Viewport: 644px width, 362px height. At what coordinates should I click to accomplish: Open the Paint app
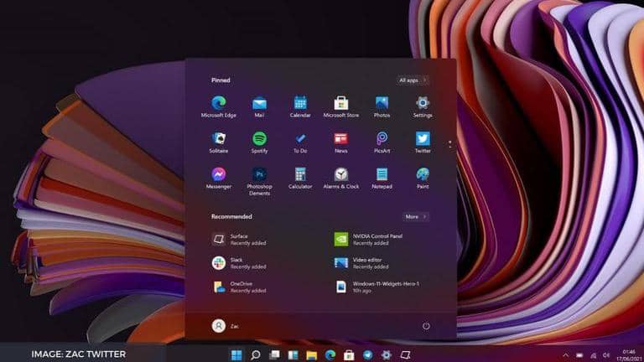point(423,174)
